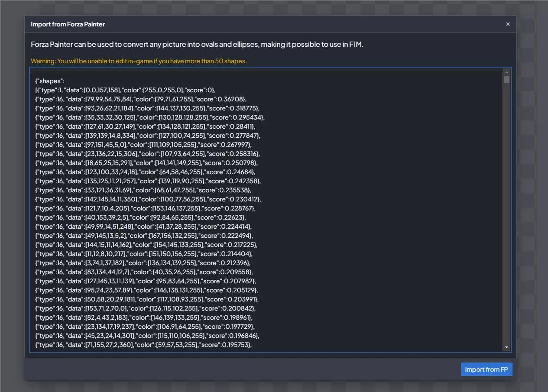
Task: Click the line with score 0.224414
Action: 143,227
